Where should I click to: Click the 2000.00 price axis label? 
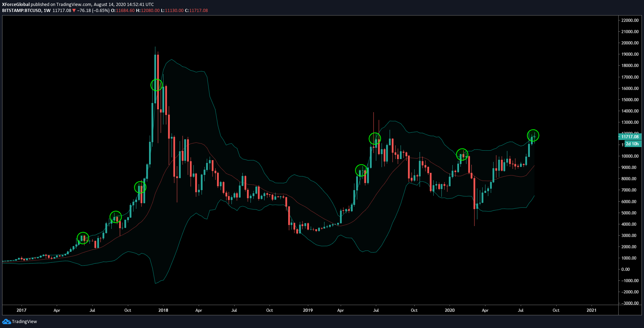(629, 247)
